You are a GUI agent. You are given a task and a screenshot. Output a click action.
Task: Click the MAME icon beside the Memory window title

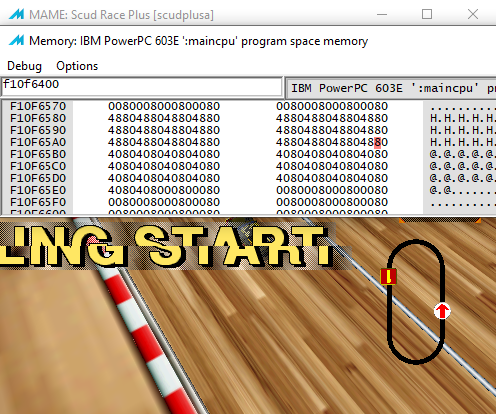(x=16, y=41)
